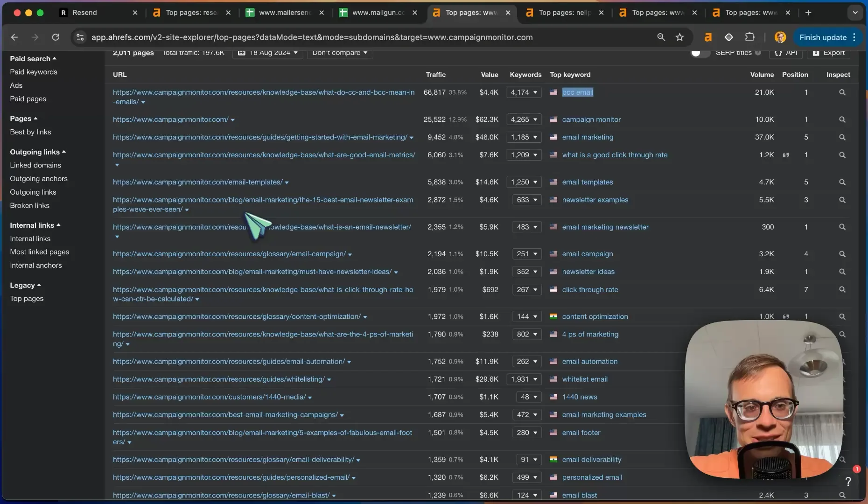Switch to the Top pages: neilpatel tab
The image size is (868, 504).
coord(565,13)
